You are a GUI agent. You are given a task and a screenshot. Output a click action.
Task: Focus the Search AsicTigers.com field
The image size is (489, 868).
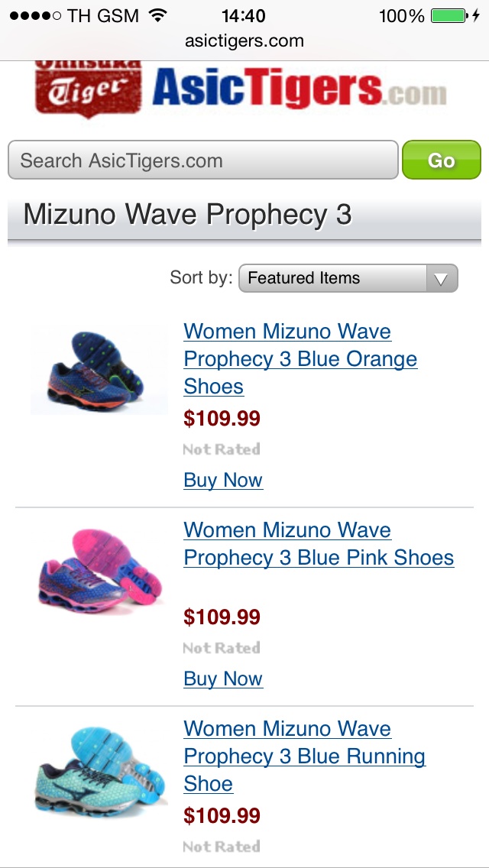pyautogui.click(x=202, y=160)
